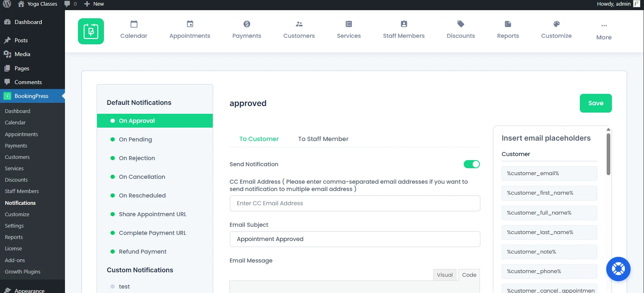The width and height of the screenshot is (644, 293).
Task: Insert the %customer_phone% placeholder
Action: pos(549,271)
